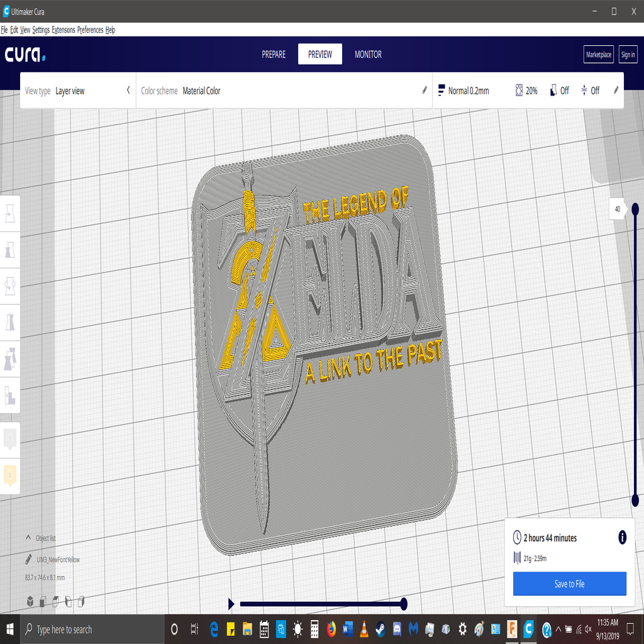Click the top handle of layer slider

(x=635, y=209)
